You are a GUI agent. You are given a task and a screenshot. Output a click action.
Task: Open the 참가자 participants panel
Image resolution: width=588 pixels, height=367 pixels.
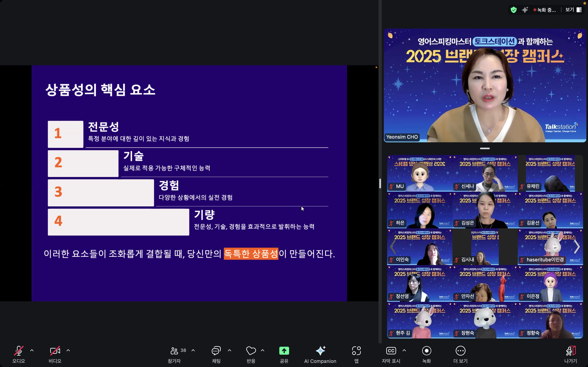174,351
